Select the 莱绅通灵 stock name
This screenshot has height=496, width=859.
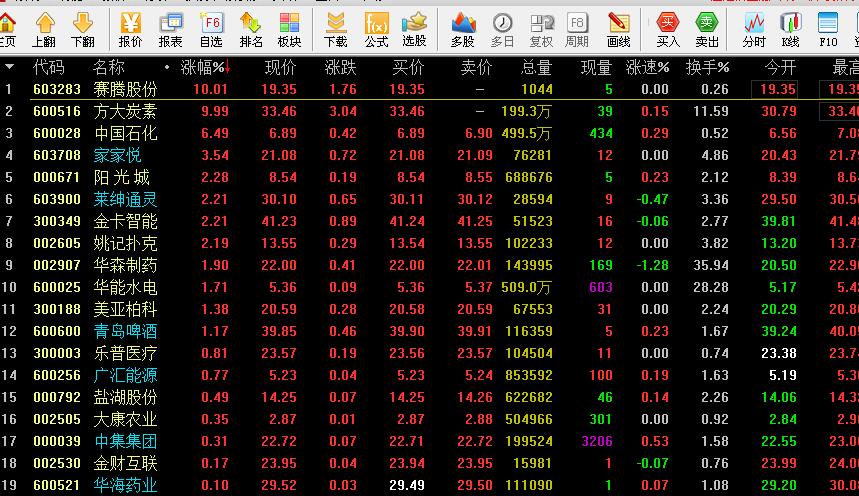(x=125, y=199)
